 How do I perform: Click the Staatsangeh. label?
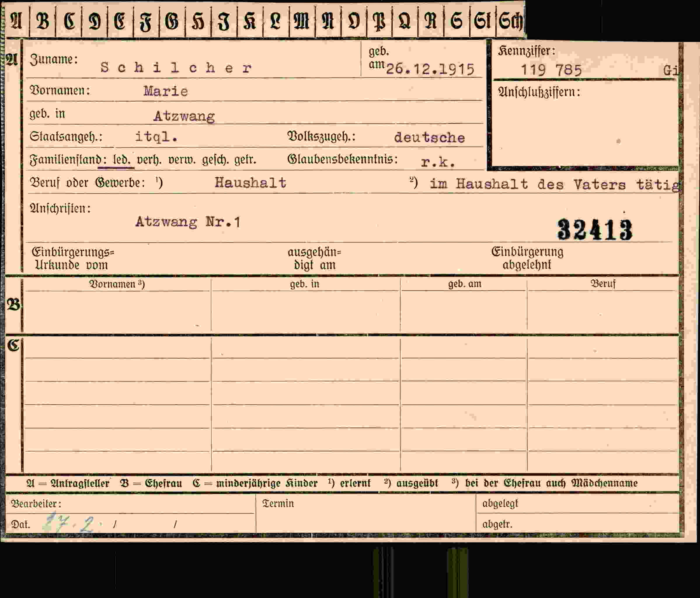click(x=66, y=136)
